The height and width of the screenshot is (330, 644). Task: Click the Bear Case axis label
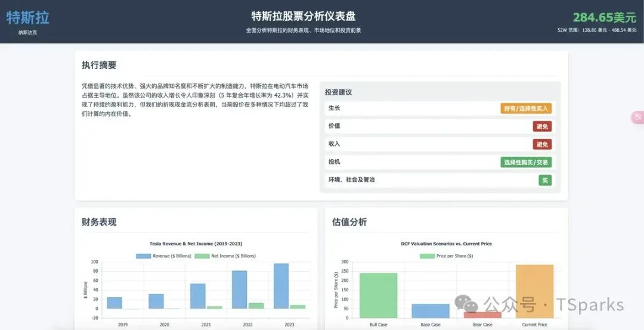point(482,325)
